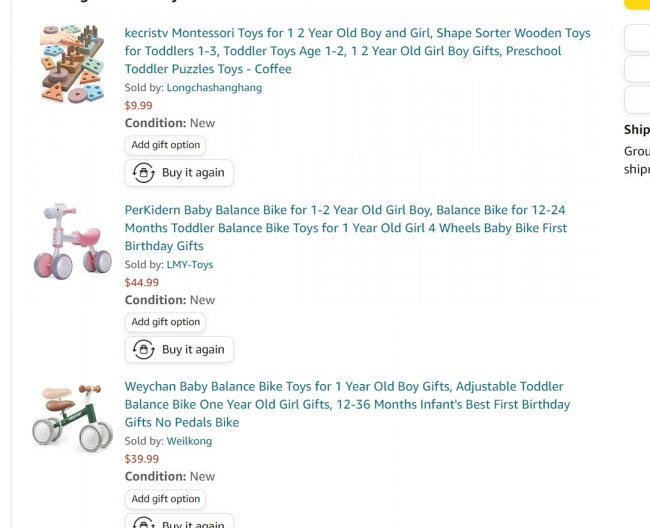
Task: Add gift option for the Weychan bike
Action: pos(166,499)
